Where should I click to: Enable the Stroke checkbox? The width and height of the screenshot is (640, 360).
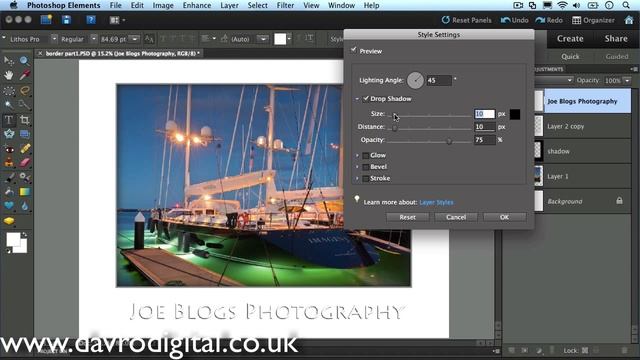pyautogui.click(x=366, y=178)
